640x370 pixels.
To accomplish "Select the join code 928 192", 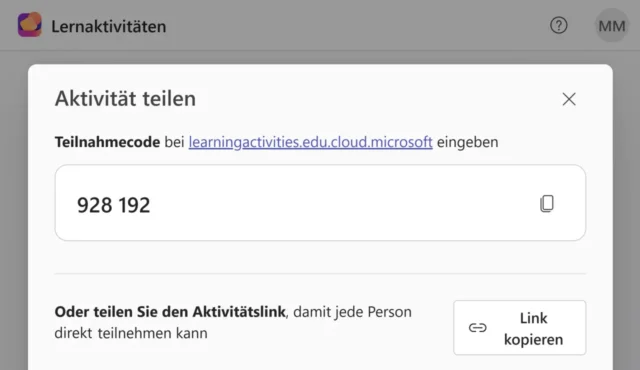I will point(113,205).
